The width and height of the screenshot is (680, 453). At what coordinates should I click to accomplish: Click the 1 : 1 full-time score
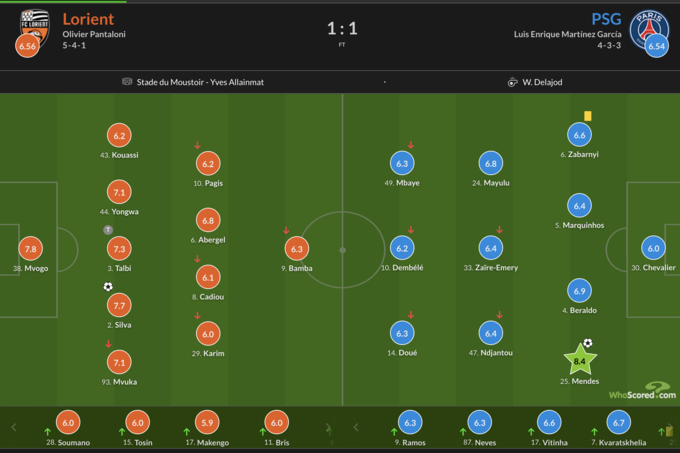tap(342, 29)
